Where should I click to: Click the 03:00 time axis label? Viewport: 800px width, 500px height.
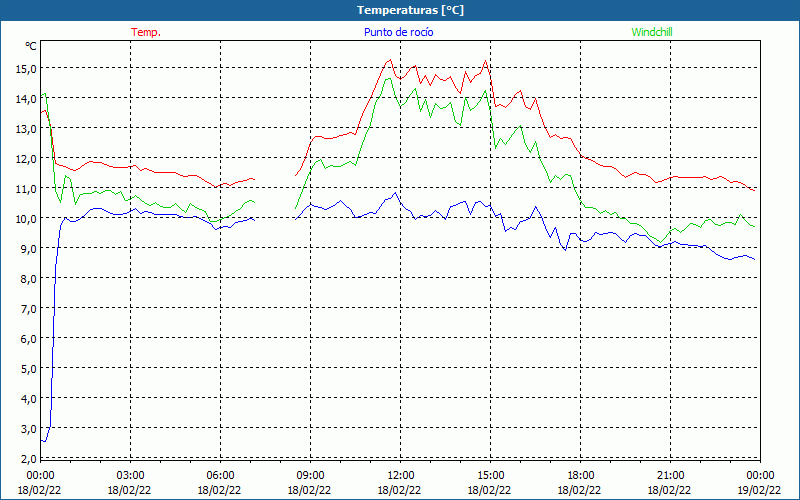[x=130, y=476]
